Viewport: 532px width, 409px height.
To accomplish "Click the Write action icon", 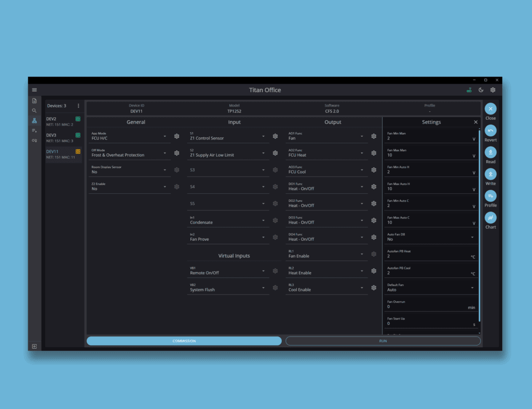I will point(490,175).
